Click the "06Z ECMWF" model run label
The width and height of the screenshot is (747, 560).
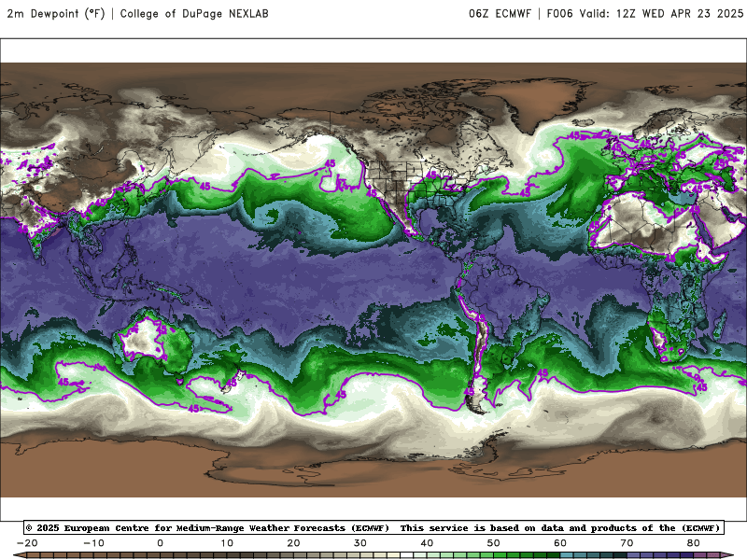click(500, 13)
